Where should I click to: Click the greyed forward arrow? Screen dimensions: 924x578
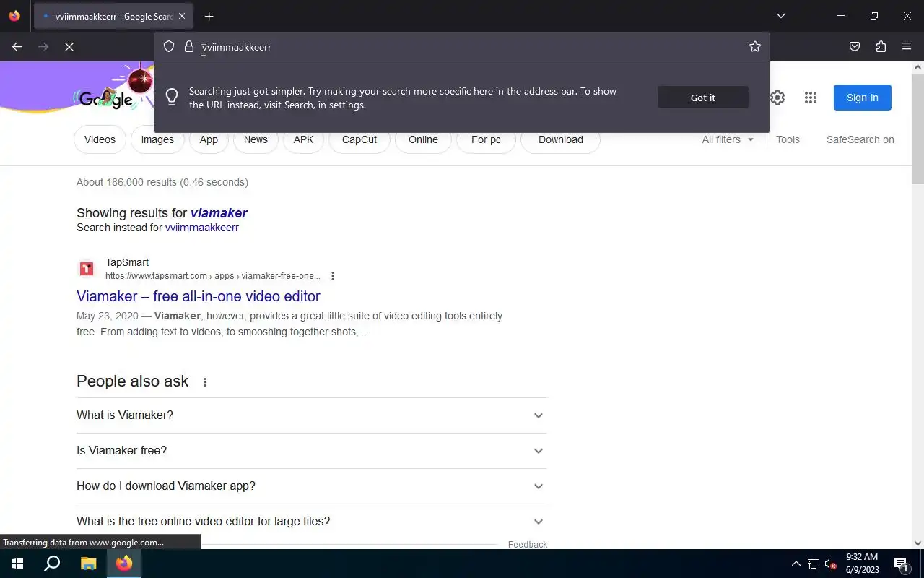(x=43, y=47)
